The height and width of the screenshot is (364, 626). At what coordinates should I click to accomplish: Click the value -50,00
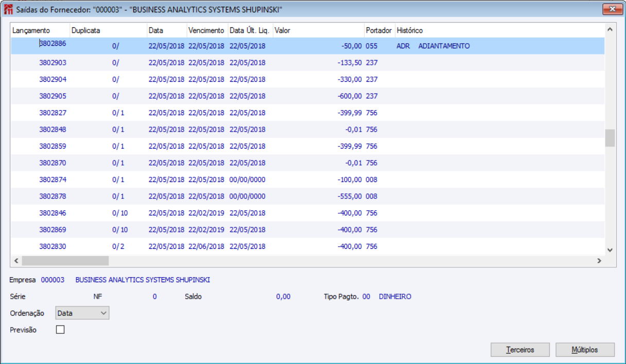click(351, 46)
